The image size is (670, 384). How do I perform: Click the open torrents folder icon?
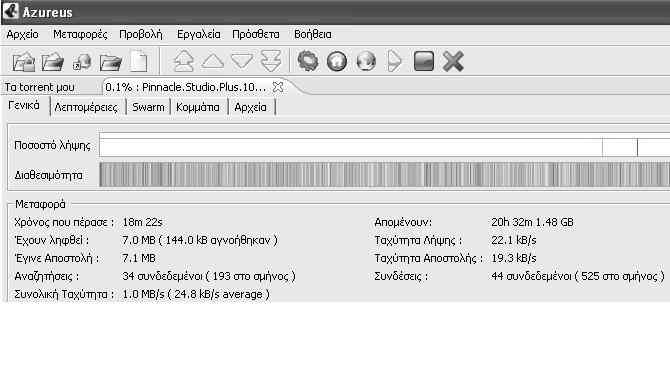[x=111, y=63]
